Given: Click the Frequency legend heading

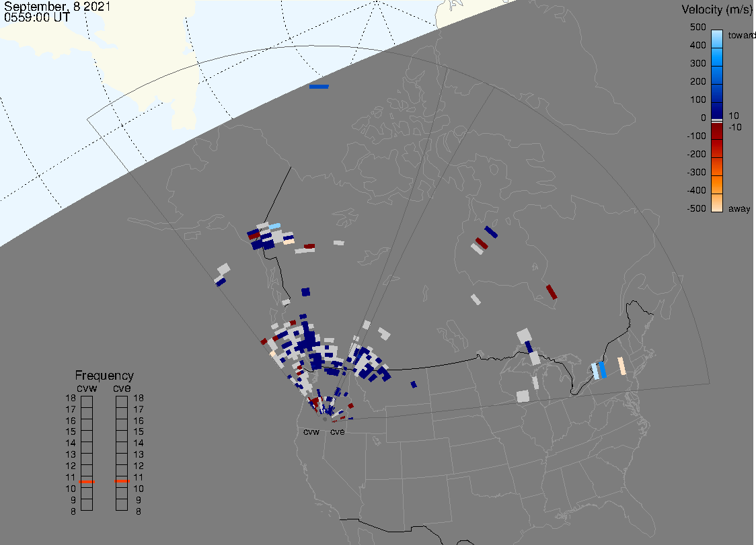Looking at the screenshot, I should tap(104, 376).
